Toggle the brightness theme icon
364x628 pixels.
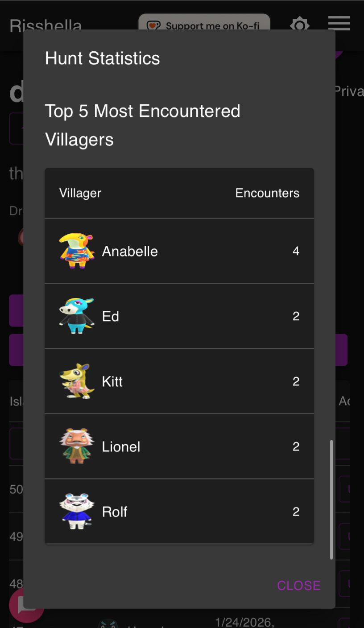[299, 24]
